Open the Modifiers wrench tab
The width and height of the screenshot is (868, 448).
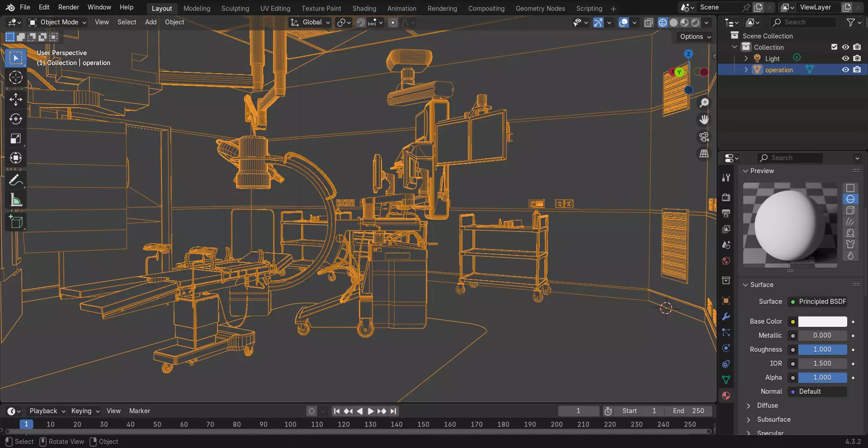click(726, 316)
